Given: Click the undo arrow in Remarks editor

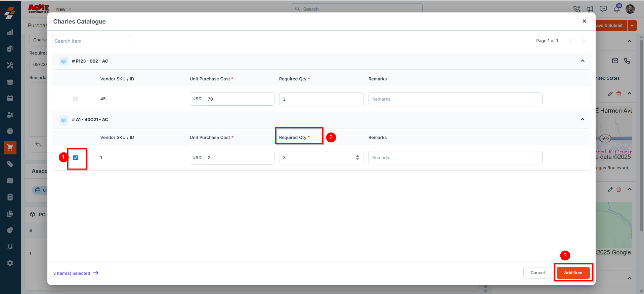Looking at the screenshot, I should 38,145.
